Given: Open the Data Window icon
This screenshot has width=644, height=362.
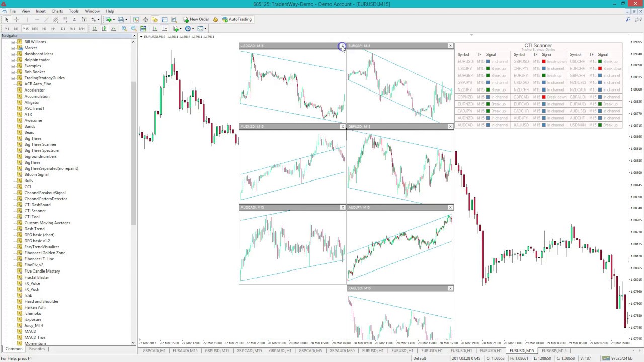Looking at the screenshot, I should click(x=145, y=19).
